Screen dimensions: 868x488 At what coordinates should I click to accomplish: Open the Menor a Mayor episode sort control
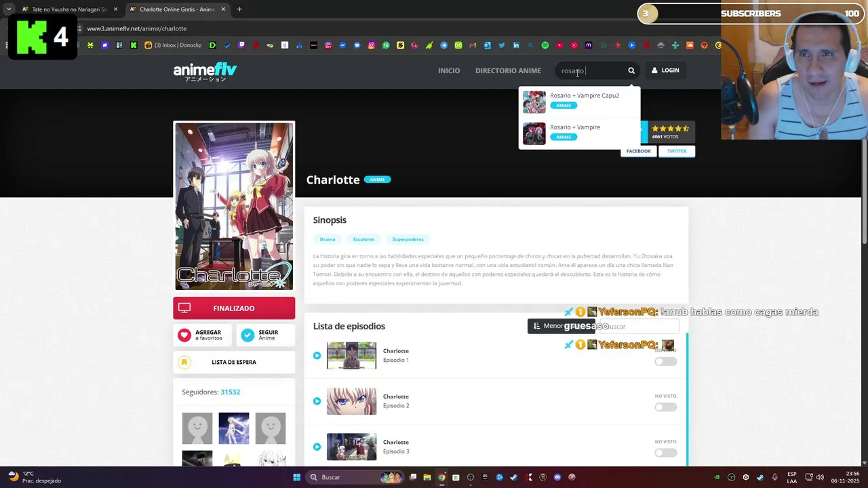(x=561, y=326)
